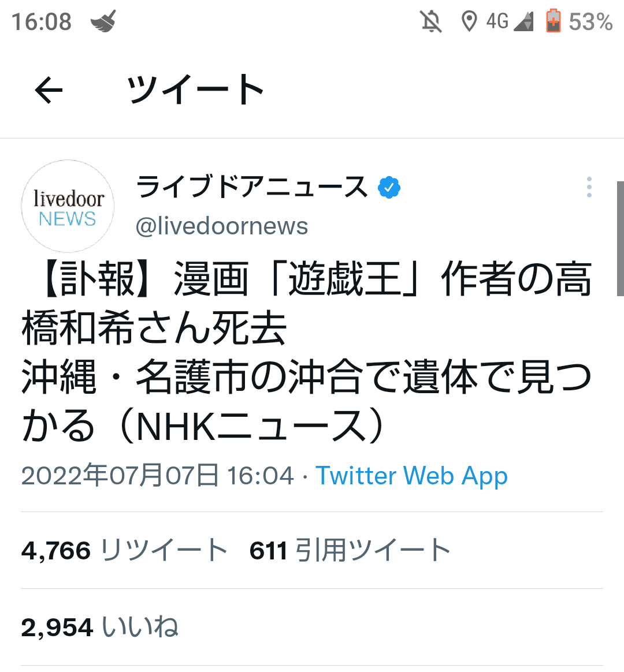The image size is (624, 672).
Task: Tap the location pin status icon
Action: tap(469, 22)
